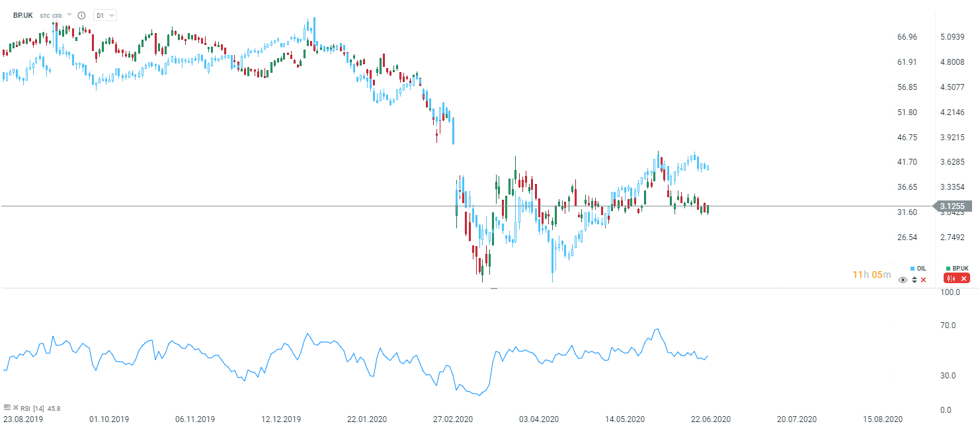Toggle OIL overlay visibility with eye icon

(903, 280)
